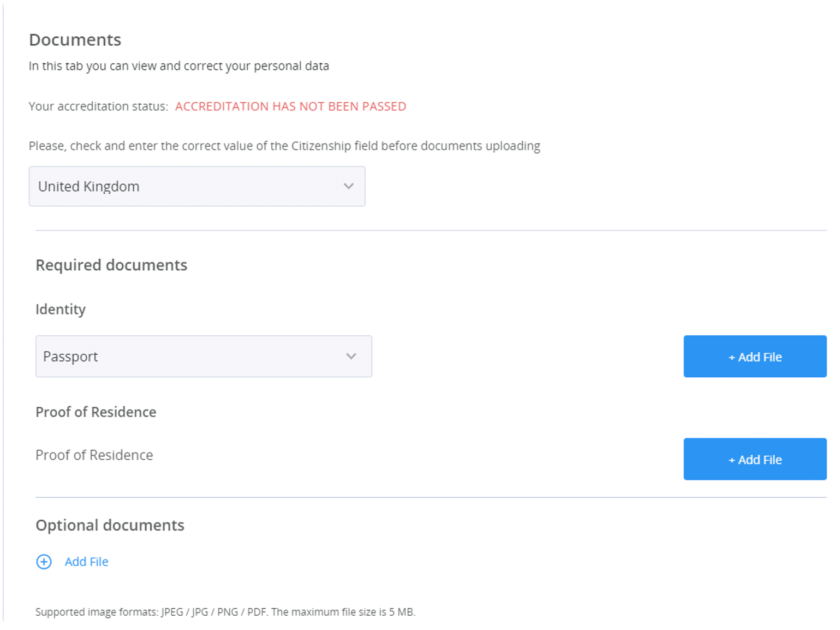840x630 pixels.
Task: Click the accreditation status message in red
Action: 290,106
